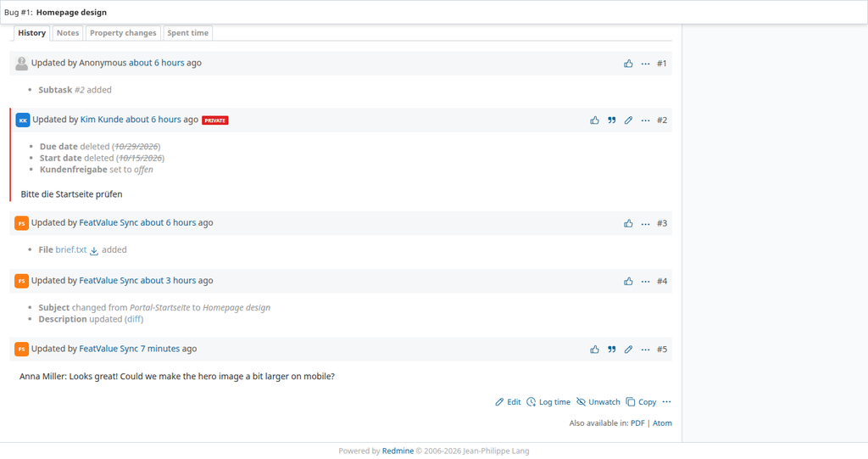Click 'Homepage design' issue title
This screenshot has width=868, height=459.
[x=71, y=12]
